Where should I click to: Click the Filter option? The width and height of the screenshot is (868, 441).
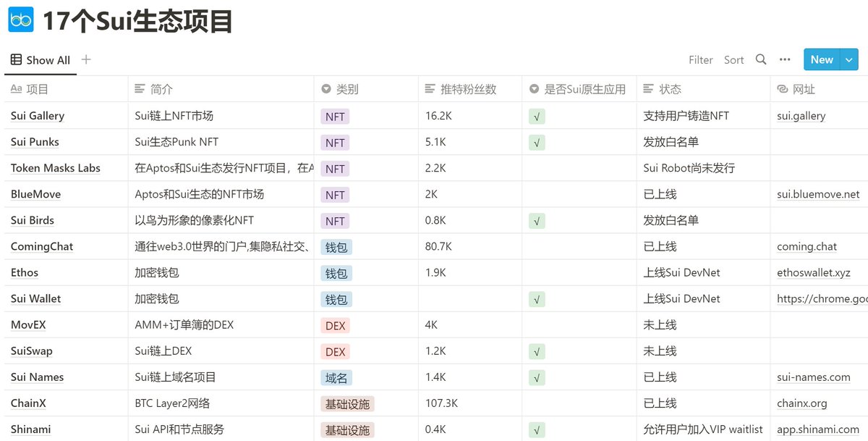[x=701, y=60]
